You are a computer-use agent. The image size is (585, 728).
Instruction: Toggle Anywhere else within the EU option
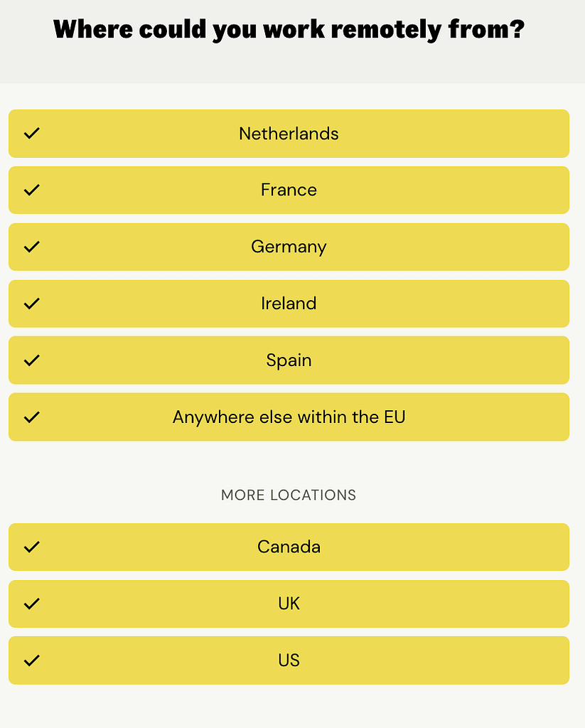click(x=289, y=417)
